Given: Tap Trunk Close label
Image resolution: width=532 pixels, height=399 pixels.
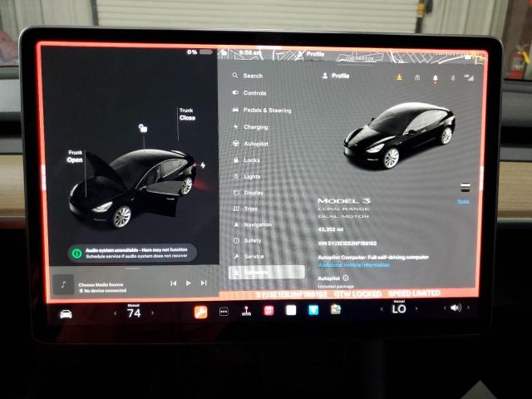Looking at the screenshot, I should pos(187,115).
